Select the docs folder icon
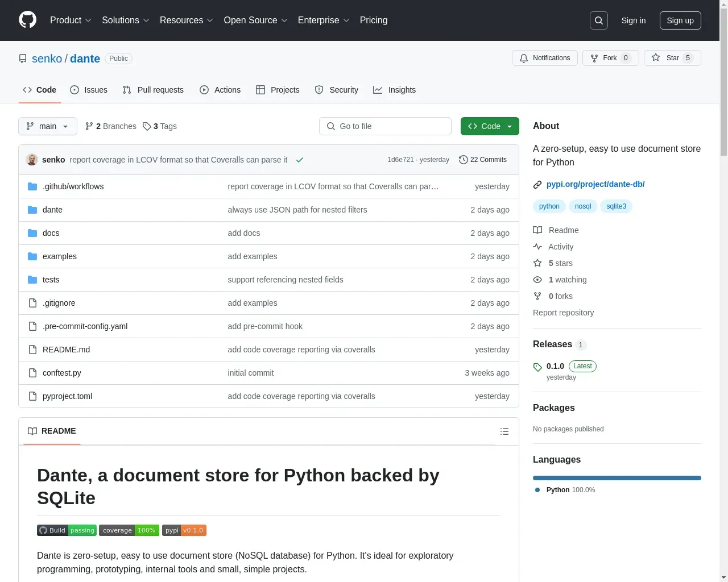 (32, 233)
